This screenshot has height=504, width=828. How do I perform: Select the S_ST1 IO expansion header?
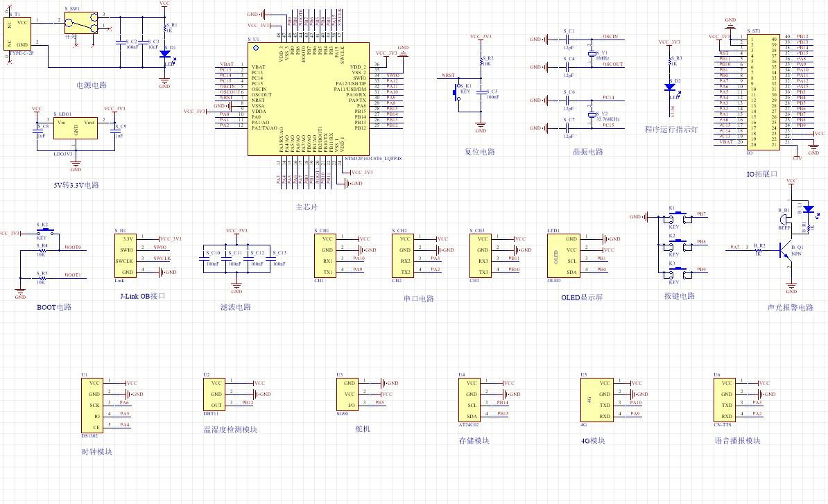point(763,92)
